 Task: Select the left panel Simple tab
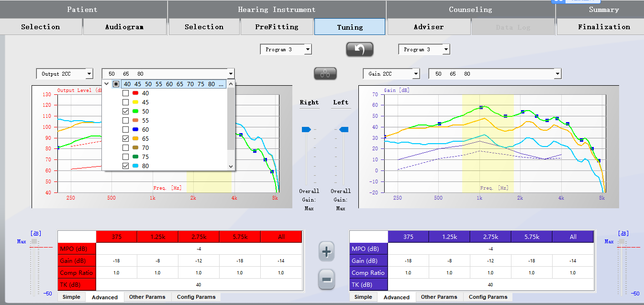[71, 297]
